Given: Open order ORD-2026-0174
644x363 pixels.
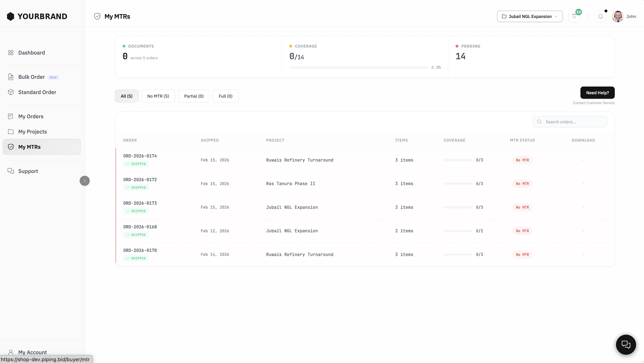Looking at the screenshot, I should coord(140,156).
